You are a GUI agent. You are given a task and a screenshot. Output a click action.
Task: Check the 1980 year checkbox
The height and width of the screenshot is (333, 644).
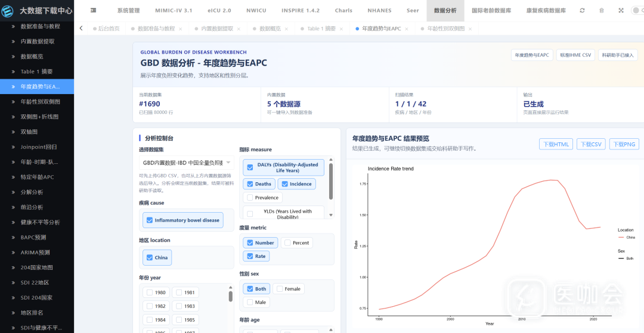(150, 293)
